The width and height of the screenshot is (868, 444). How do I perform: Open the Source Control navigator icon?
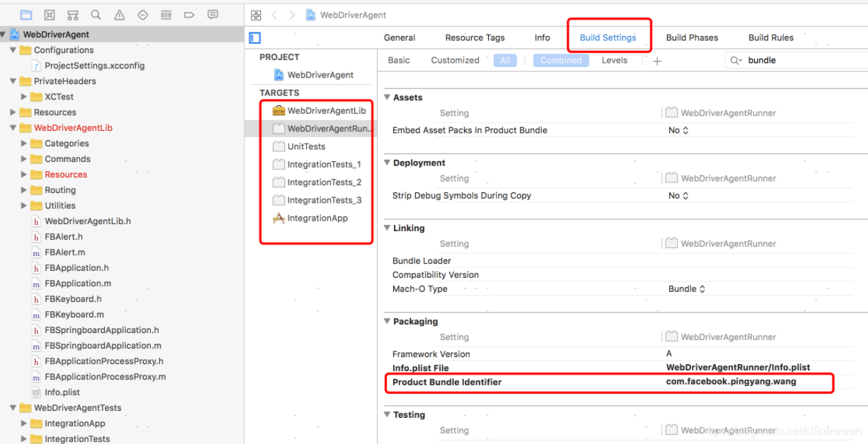pos(50,15)
